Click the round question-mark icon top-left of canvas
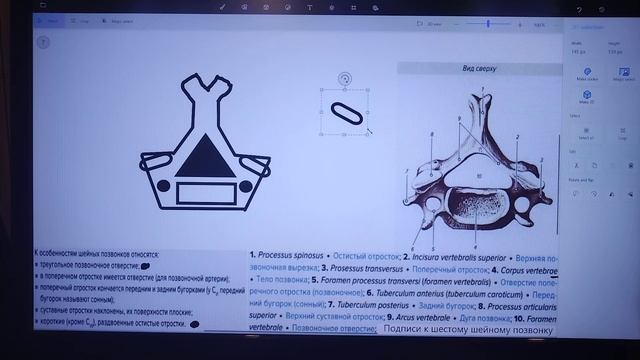This screenshot has height=360, width=640. tap(43, 42)
